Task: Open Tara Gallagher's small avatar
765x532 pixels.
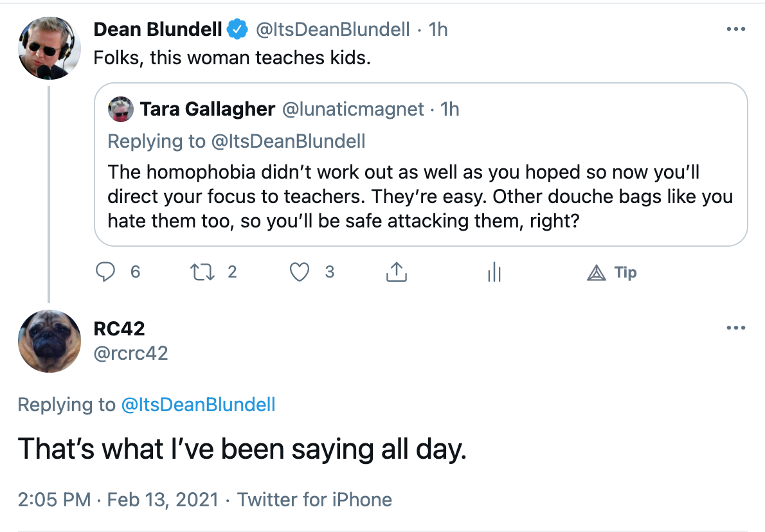Action: click(120, 109)
